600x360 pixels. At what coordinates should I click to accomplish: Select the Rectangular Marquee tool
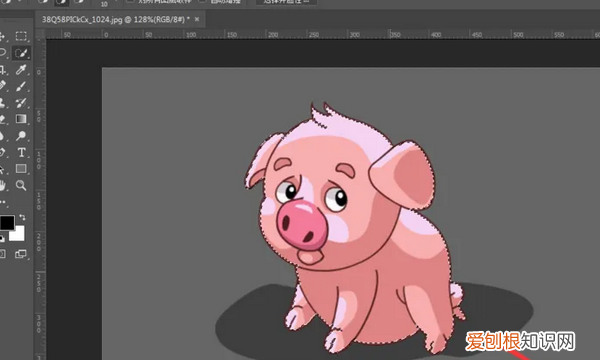click(21, 36)
